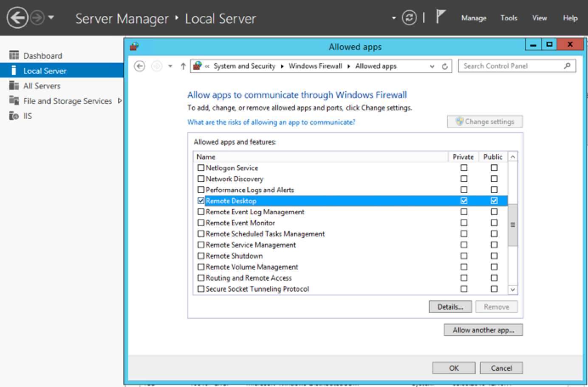Click the apps list scroll up arrow
Viewport: 588px width, 387px height.
[x=513, y=157]
